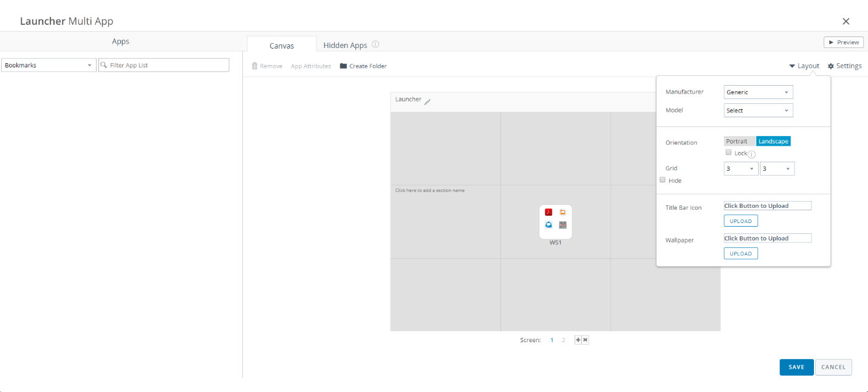868x392 pixels.
Task: Enable the Lock orientation checkbox
Action: 729,153
